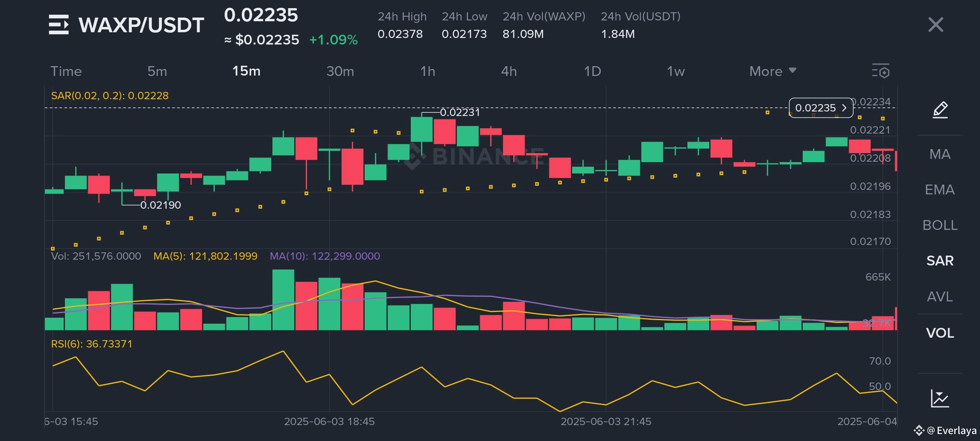This screenshot has width=980, height=441.
Task: Click the ≈ $0.02235 converted price
Action: (x=262, y=40)
